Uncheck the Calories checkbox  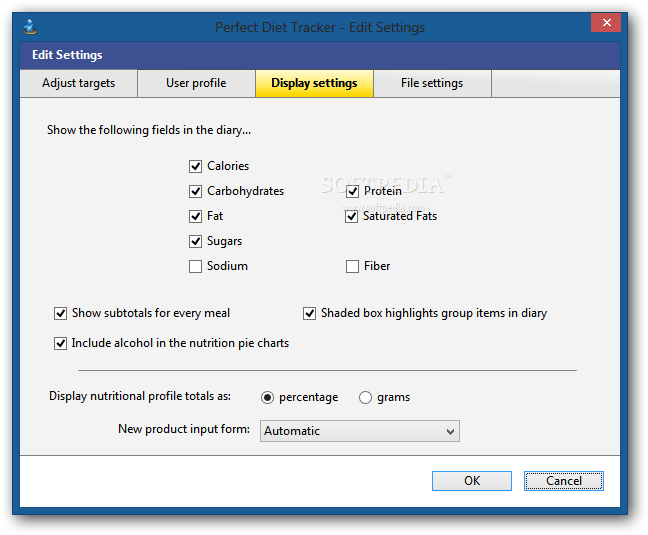[195, 166]
